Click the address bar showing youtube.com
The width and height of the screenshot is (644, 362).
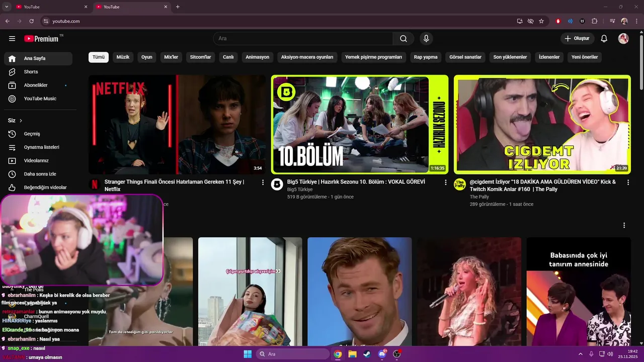[277, 21]
